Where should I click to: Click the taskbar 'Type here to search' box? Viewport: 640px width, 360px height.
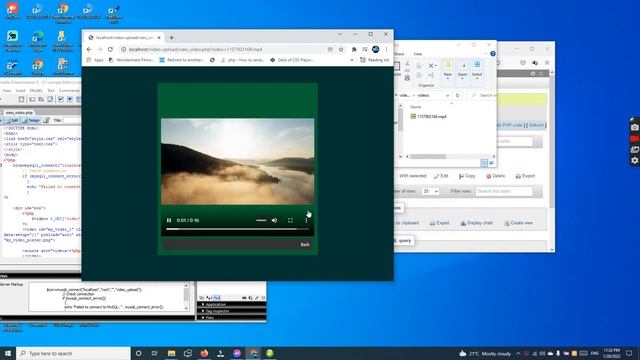(x=73, y=353)
